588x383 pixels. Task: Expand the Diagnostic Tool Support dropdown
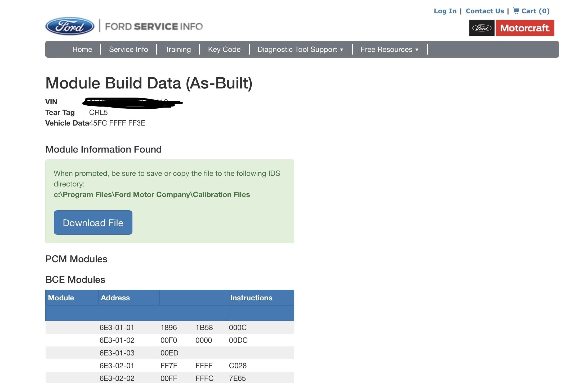(x=300, y=50)
